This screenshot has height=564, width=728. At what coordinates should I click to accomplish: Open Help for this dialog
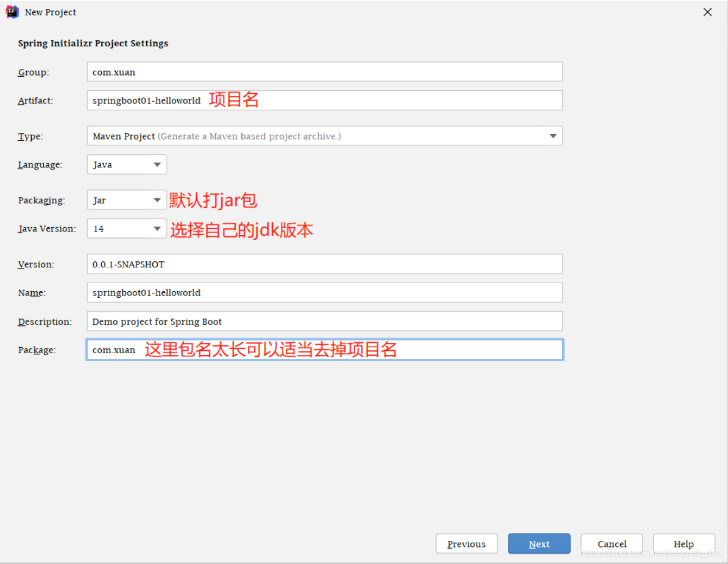click(x=684, y=543)
